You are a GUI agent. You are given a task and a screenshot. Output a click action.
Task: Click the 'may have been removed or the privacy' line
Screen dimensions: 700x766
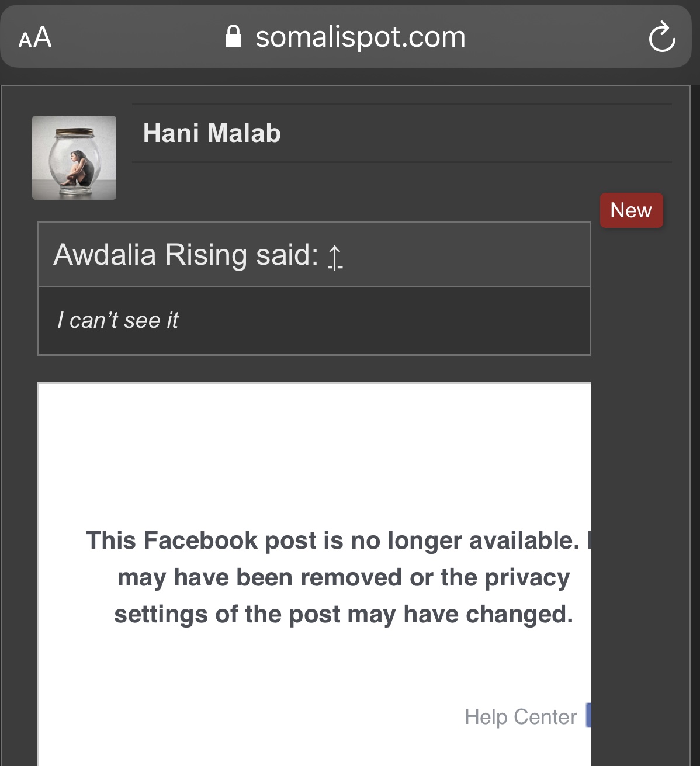(x=344, y=578)
